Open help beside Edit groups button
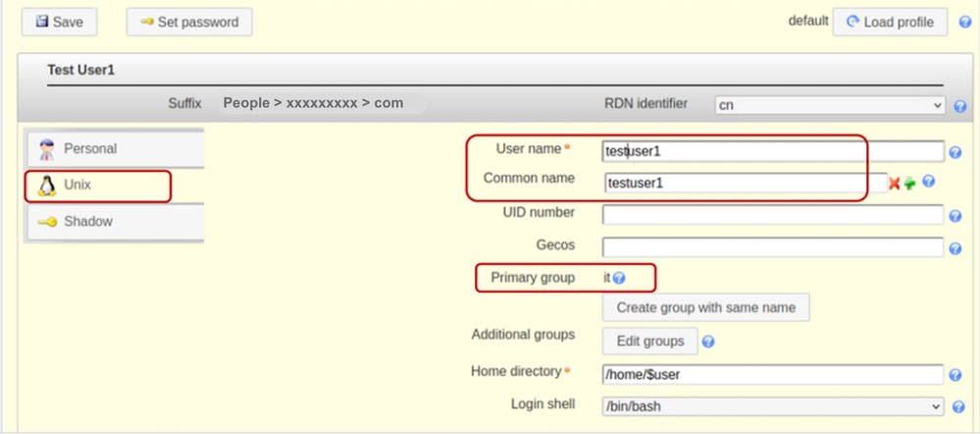980x434 pixels. (x=708, y=342)
